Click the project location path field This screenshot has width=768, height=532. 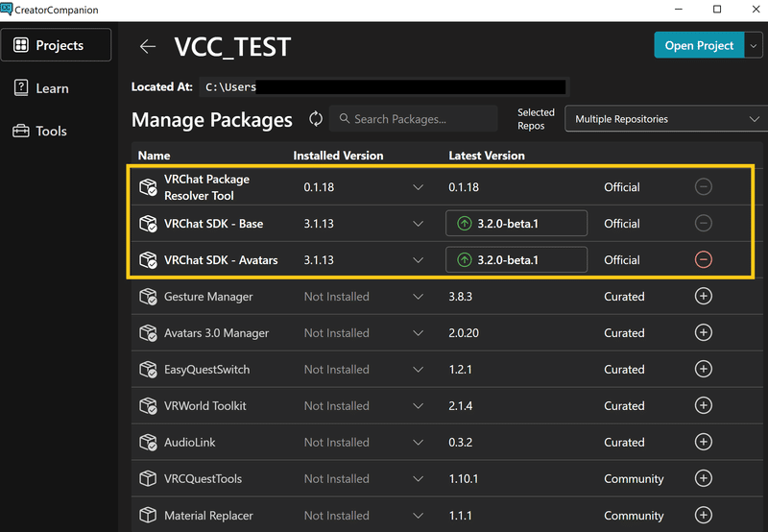click(x=385, y=87)
